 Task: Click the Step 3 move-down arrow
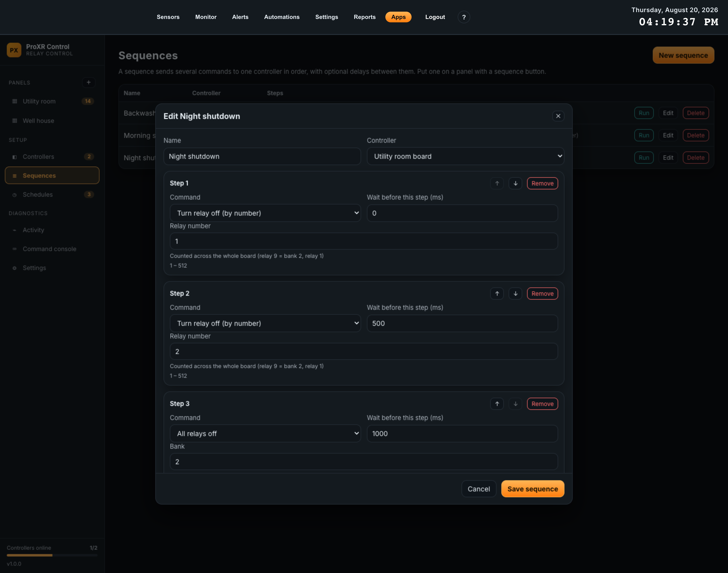[515, 404]
